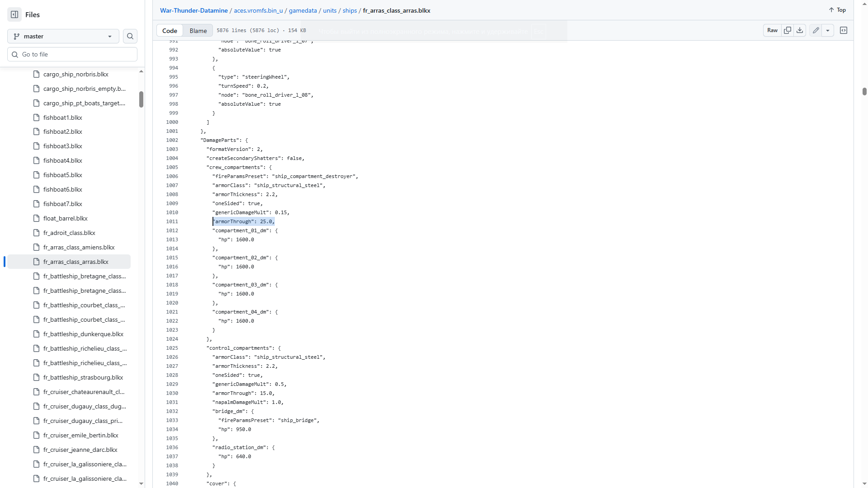Click the file icon for fishboat1.blkx
The height and width of the screenshot is (488, 868).
[x=37, y=117]
